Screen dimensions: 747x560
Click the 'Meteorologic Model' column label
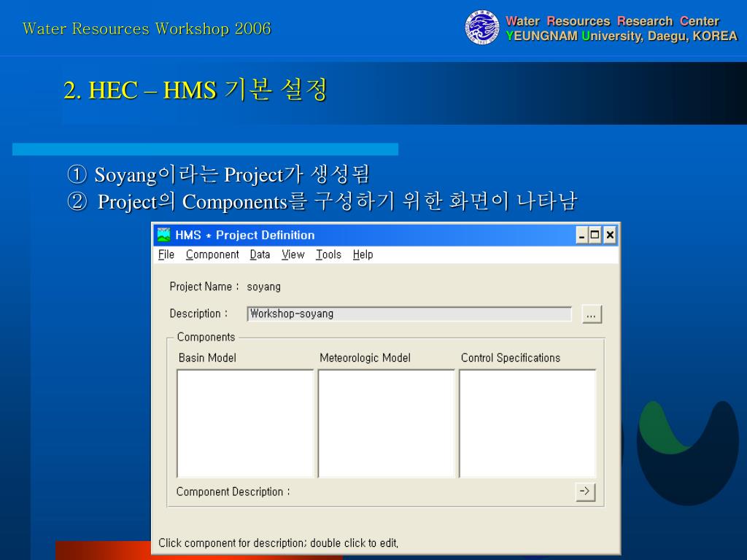point(365,357)
